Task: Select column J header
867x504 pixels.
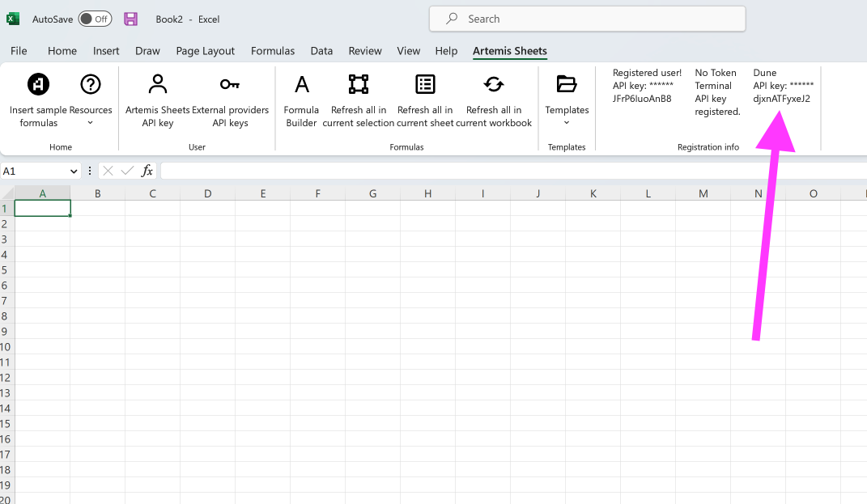Action: point(538,193)
